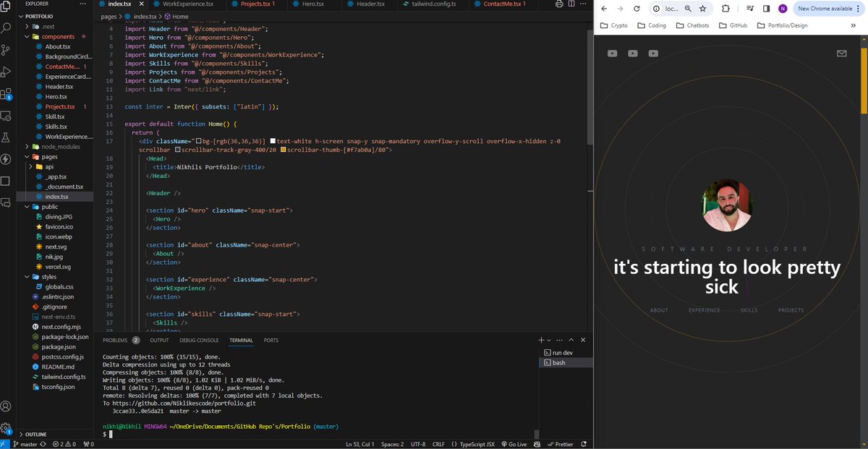Open the OUTPUT panel tab

(159, 340)
